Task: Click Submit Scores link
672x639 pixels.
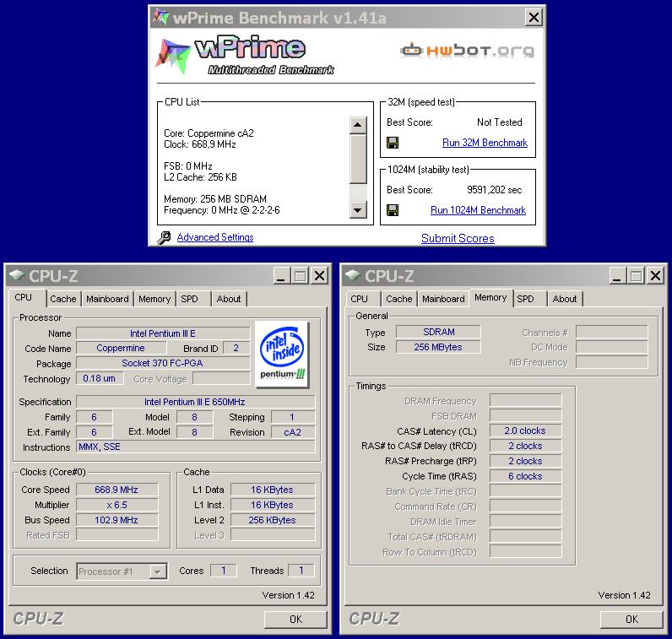Action: [x=458, y=238]
